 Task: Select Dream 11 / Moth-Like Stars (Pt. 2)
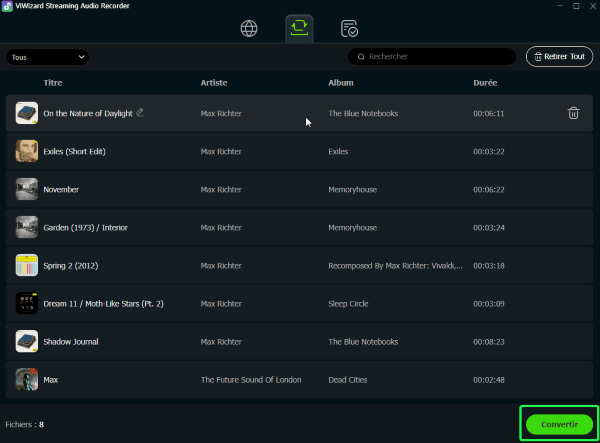103,304
